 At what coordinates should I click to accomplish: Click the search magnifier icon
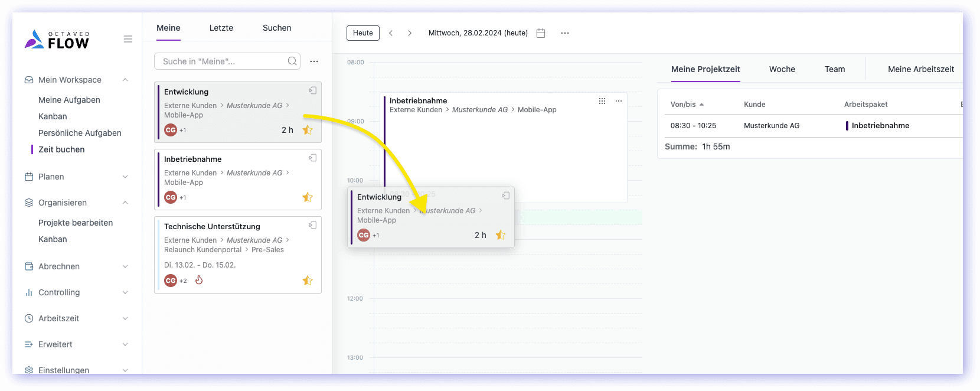[292, 61]
